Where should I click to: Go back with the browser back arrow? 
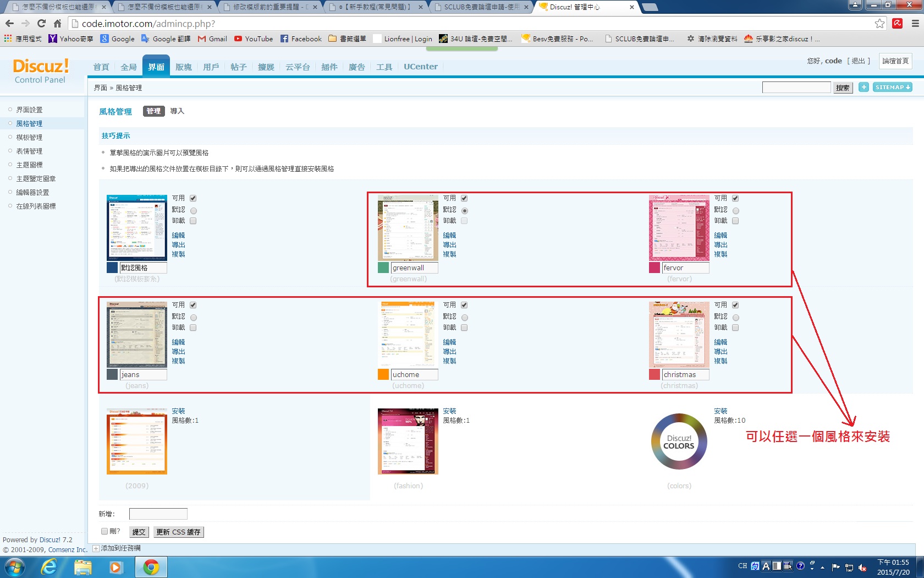point(9,23)
